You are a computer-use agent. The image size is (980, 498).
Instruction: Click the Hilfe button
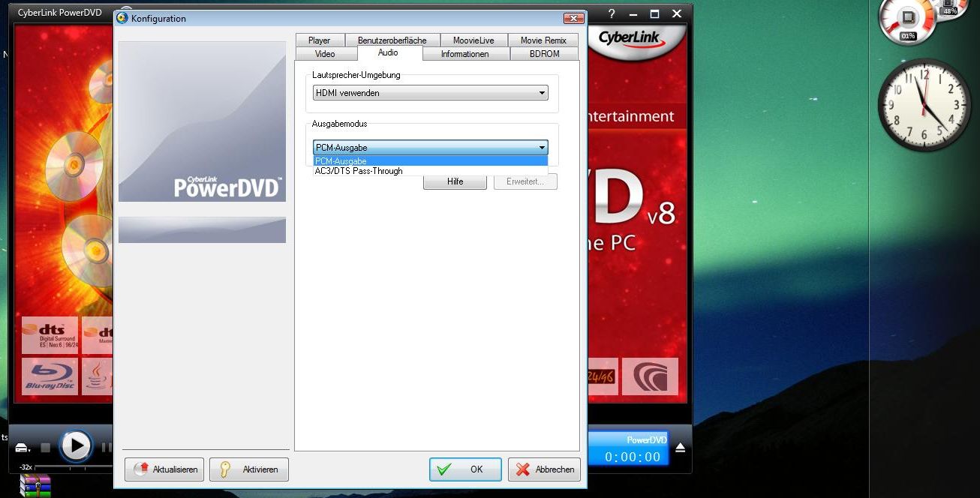[x=455, y=181]
